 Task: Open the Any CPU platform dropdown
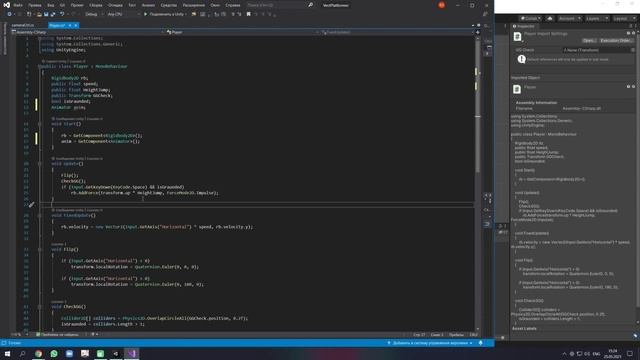coord(123,14)
